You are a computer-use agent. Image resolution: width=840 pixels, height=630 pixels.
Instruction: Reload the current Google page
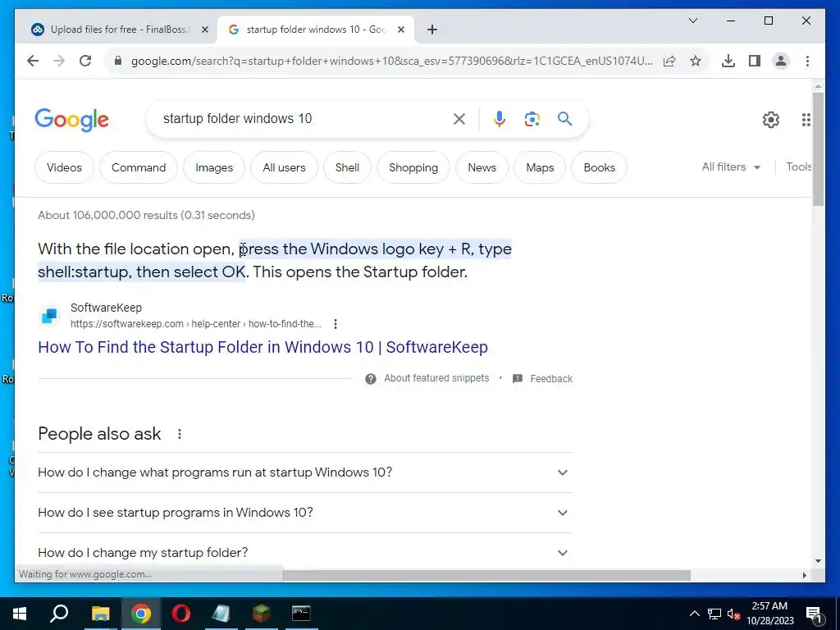pyautogui.click(x=85, y=61)
